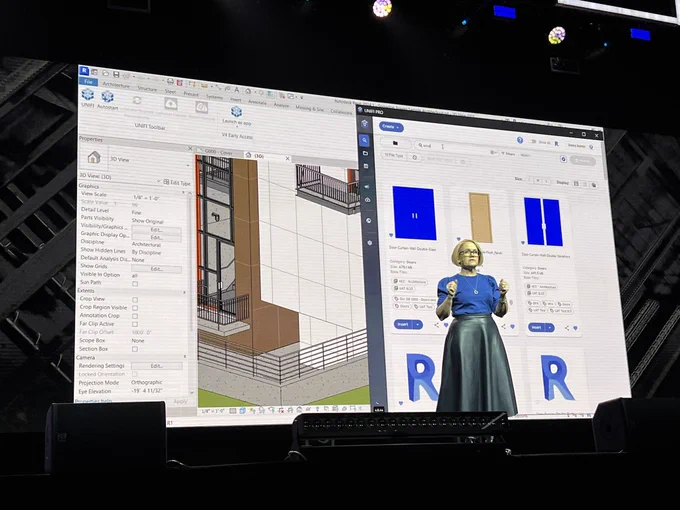Click the cloud sync icon beside upload icon
The height and width of the screenshot is (510, 680).
201,107
